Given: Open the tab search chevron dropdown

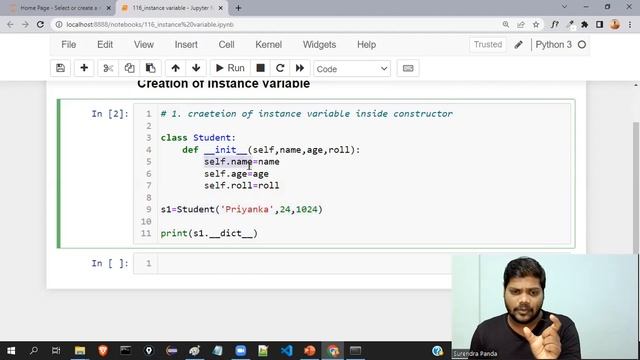Looking at the screenshot, I should pos(564,7).
